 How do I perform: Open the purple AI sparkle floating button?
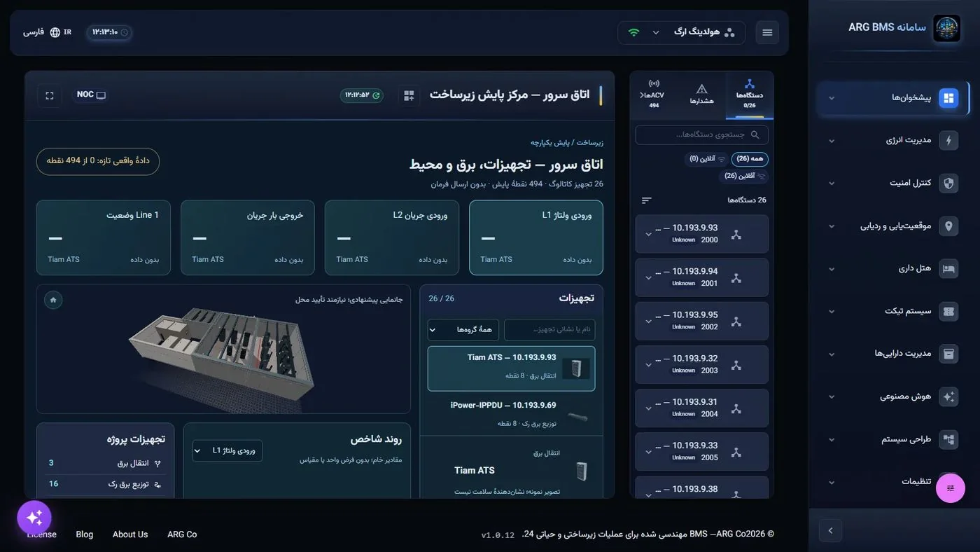[34, 518]
